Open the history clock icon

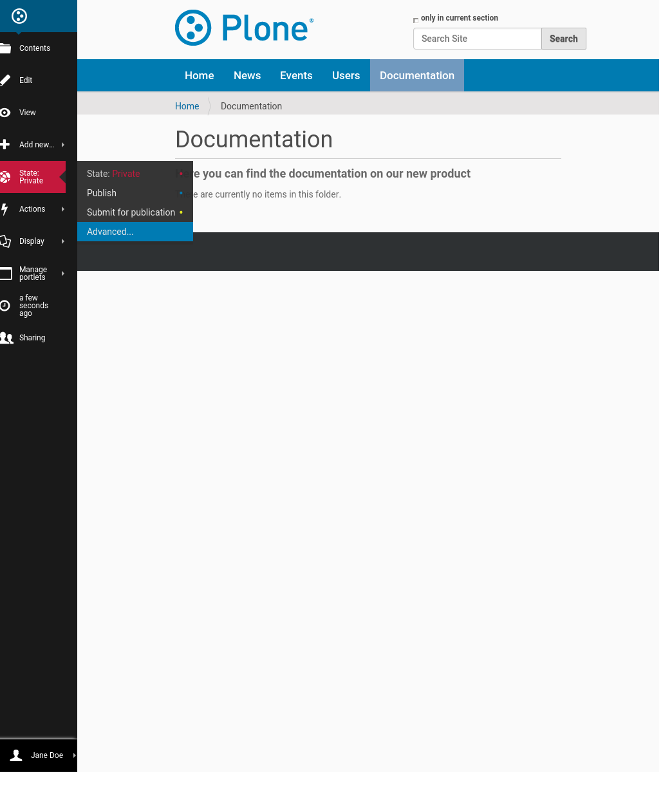pyautogui.click(x=5, y=306)
